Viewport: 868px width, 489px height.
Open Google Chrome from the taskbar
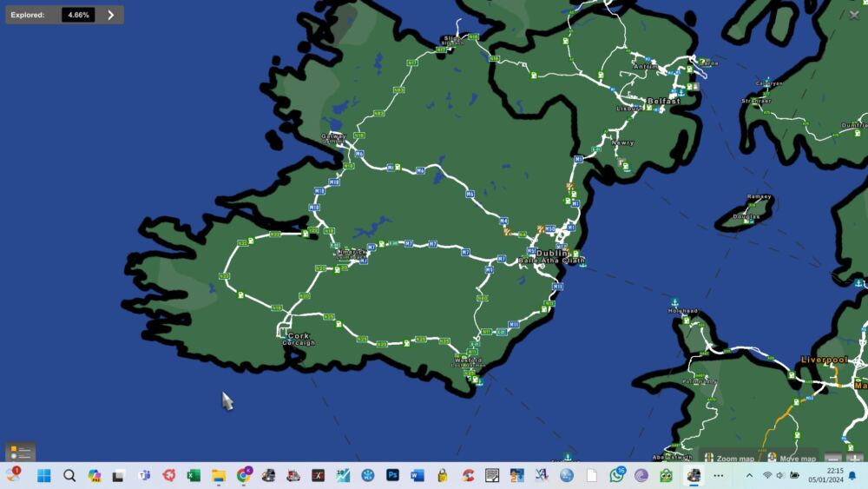[x=244, y=475]
